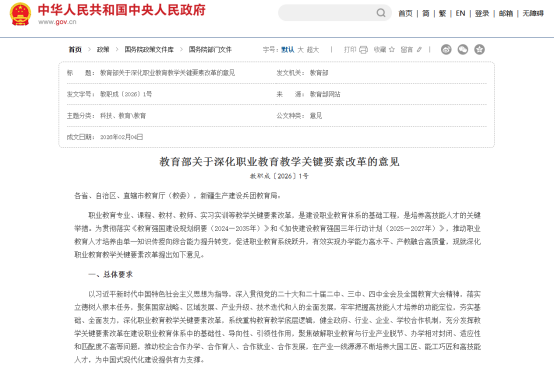Open 首页 in the top navigation
554x372 pixels.
(x=405, y=13)
